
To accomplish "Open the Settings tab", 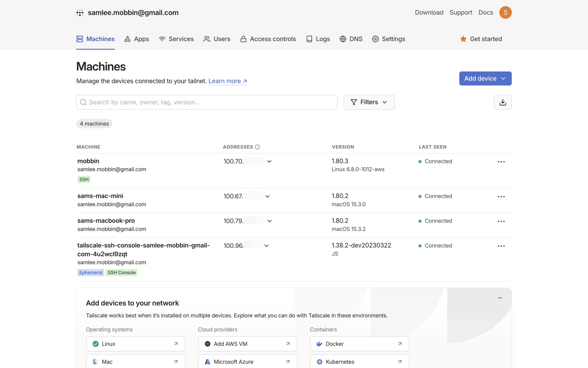I will pos(389,39).
